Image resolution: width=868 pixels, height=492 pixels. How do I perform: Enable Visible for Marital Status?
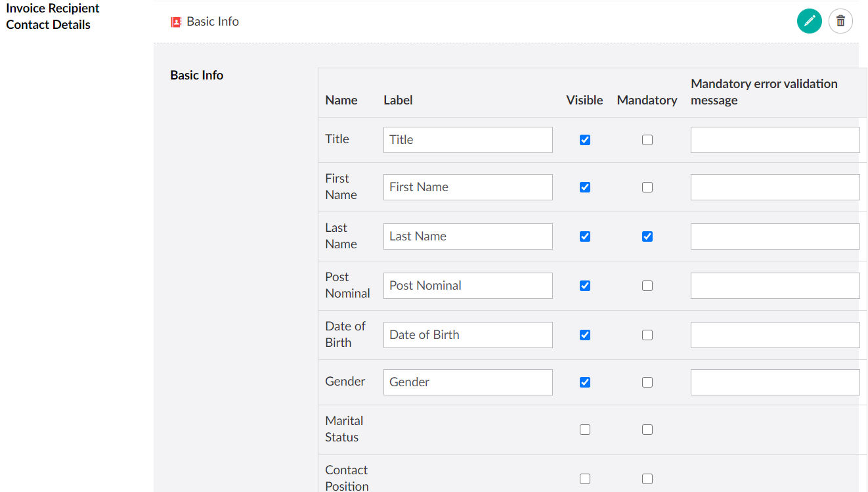(584, 429)
